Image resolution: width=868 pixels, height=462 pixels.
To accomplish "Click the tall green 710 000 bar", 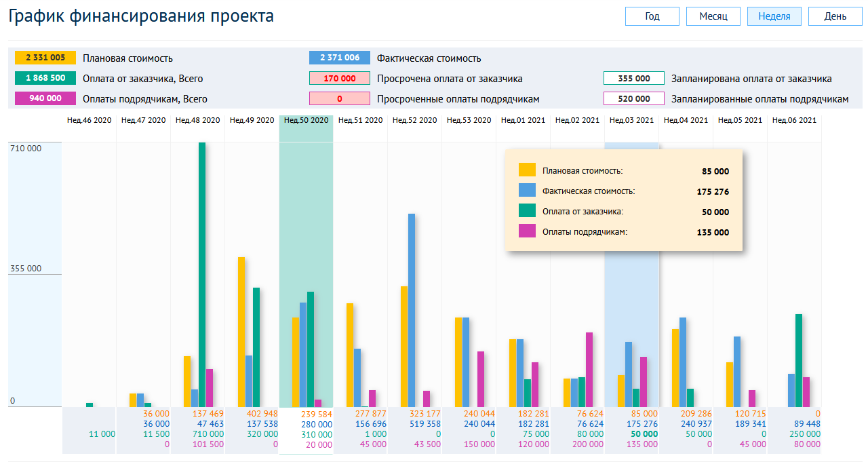I will pos(202,275).
